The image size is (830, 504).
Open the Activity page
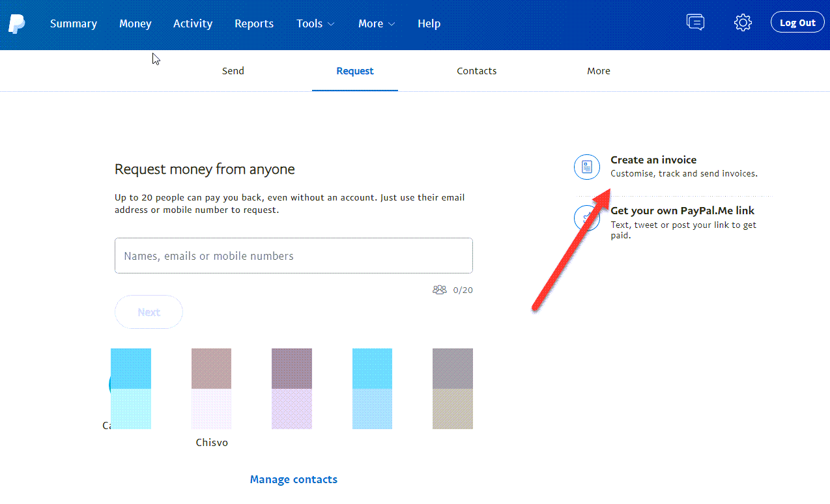click(193, 23)
